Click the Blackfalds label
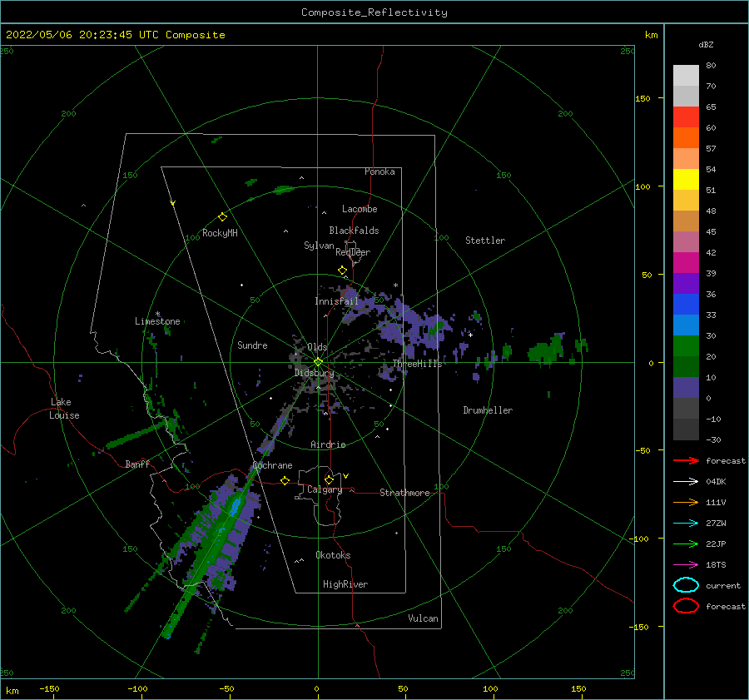The height and width of the screenshot is (700, 749). (x=354, y=231)
